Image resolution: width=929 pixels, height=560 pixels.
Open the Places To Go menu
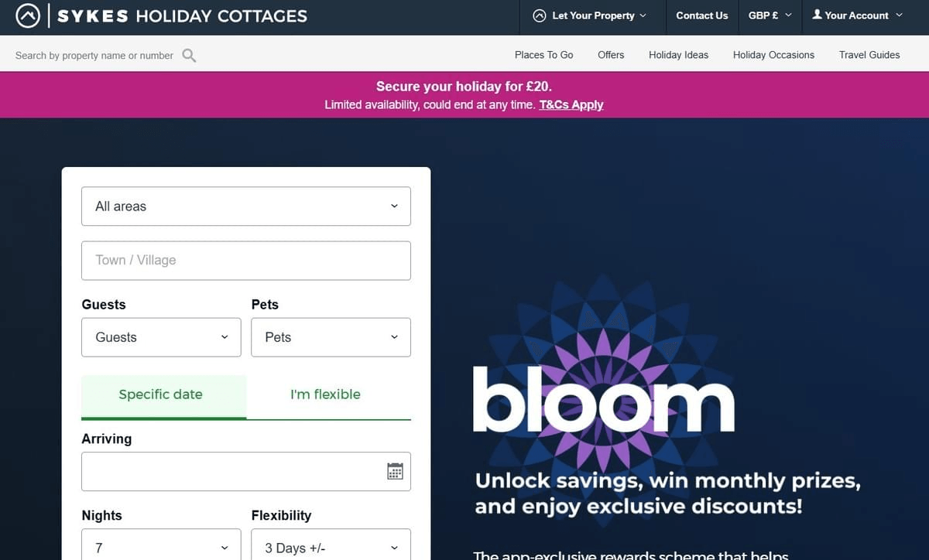point(543,55)
